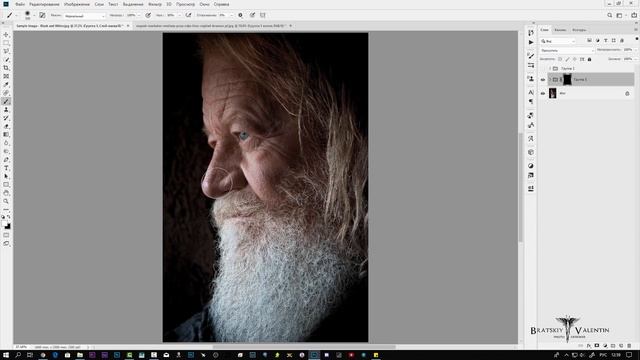The height and width of the screenshot is (360, 640).
Task: Toggle lock transparent pixels
Action: click(x=560, y=59)
